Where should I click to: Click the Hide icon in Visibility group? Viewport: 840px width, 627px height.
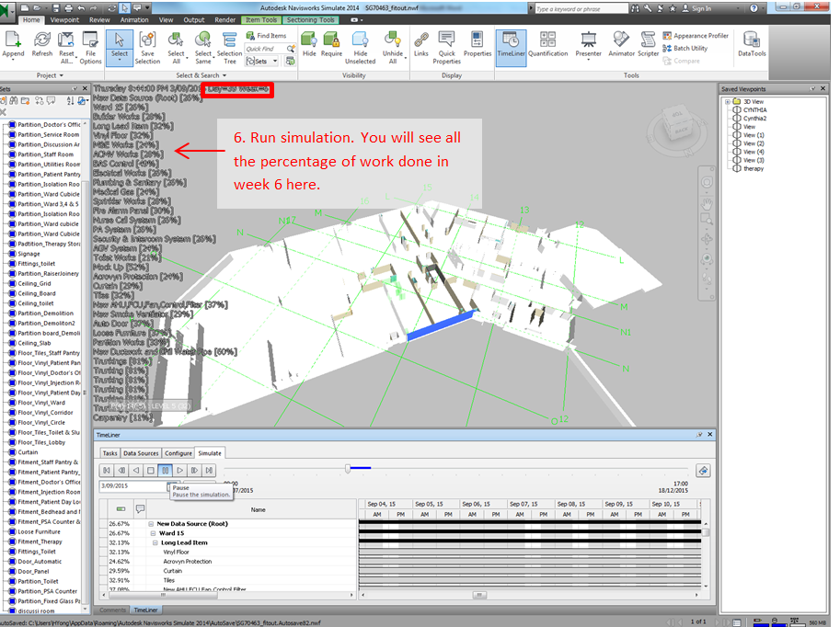tap(309, 44)
